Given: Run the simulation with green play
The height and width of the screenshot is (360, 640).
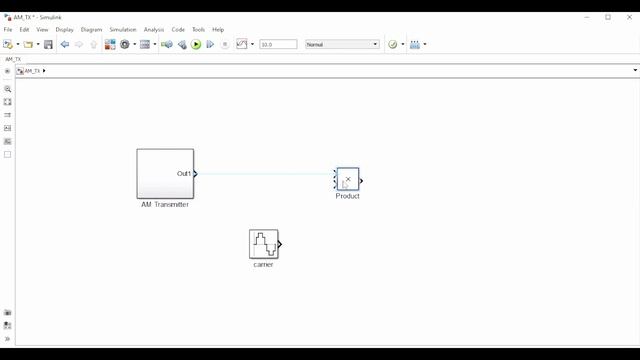Looking at the screenshot, I should point(196,44).
